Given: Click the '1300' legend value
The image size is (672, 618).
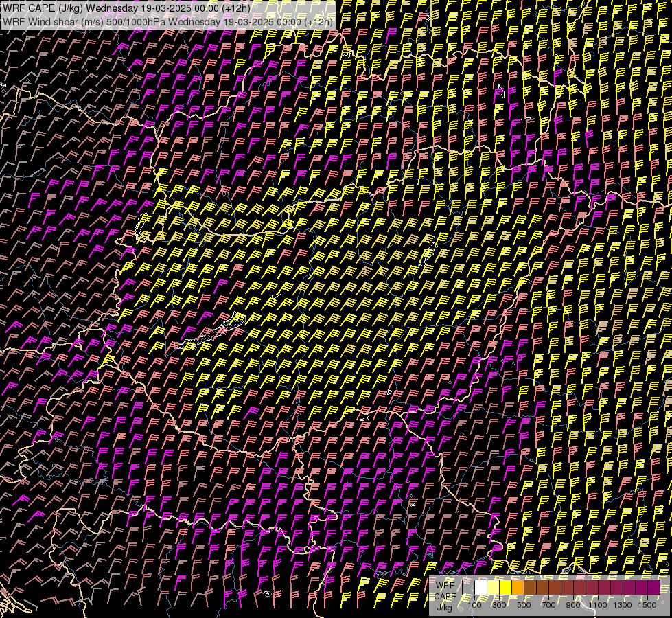Looking at the screenshot, I should coord(623,605).
